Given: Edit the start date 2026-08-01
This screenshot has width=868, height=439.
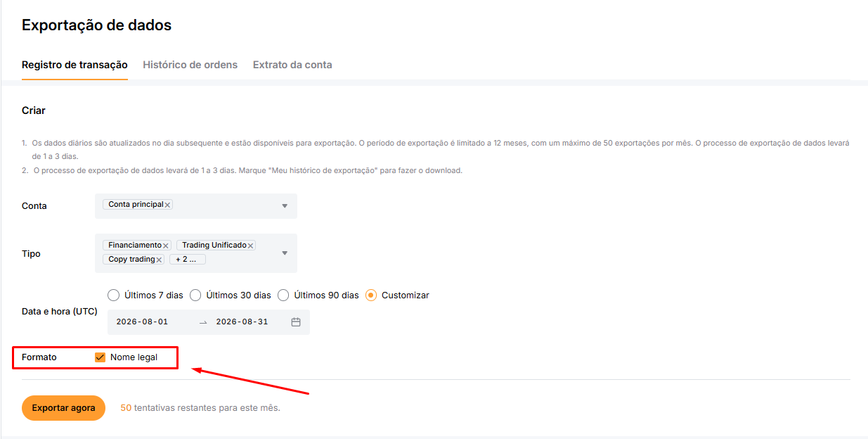Looking at the screenshot, I should pyautogui.click(x=142, y=322).
